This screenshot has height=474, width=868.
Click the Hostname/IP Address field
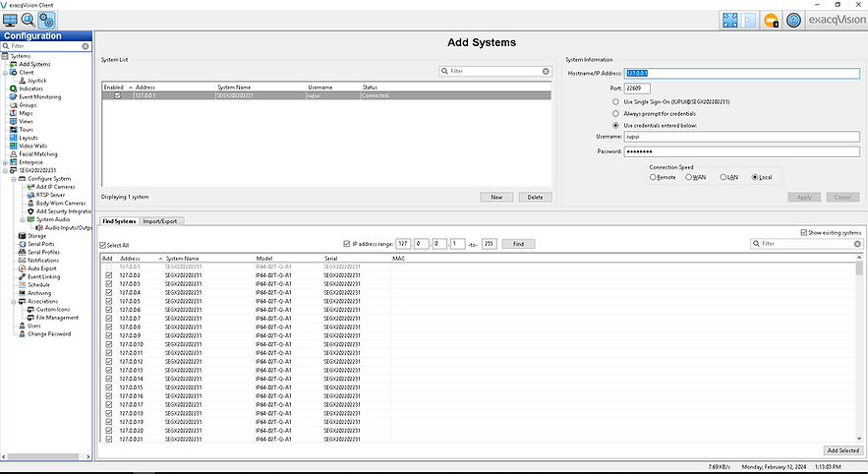point(742,73)
